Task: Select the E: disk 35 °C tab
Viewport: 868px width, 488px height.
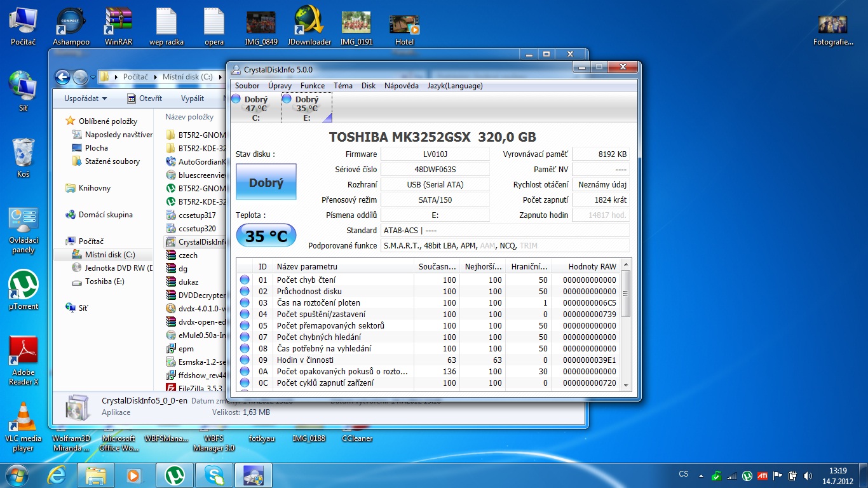Action: tap(306, 108)
